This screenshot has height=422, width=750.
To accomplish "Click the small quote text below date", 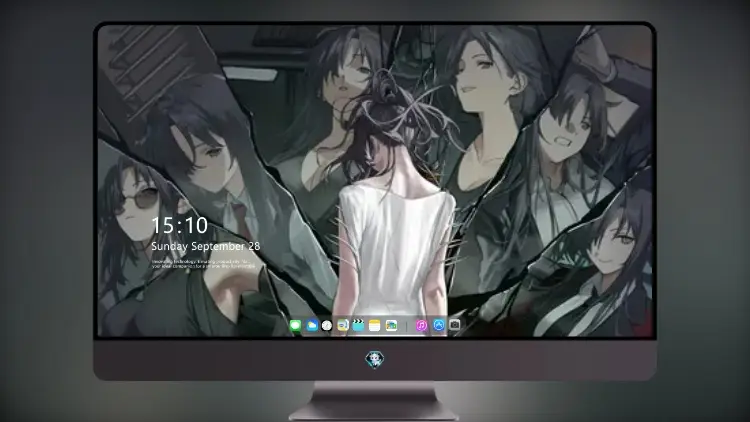I will pos(203,264).
